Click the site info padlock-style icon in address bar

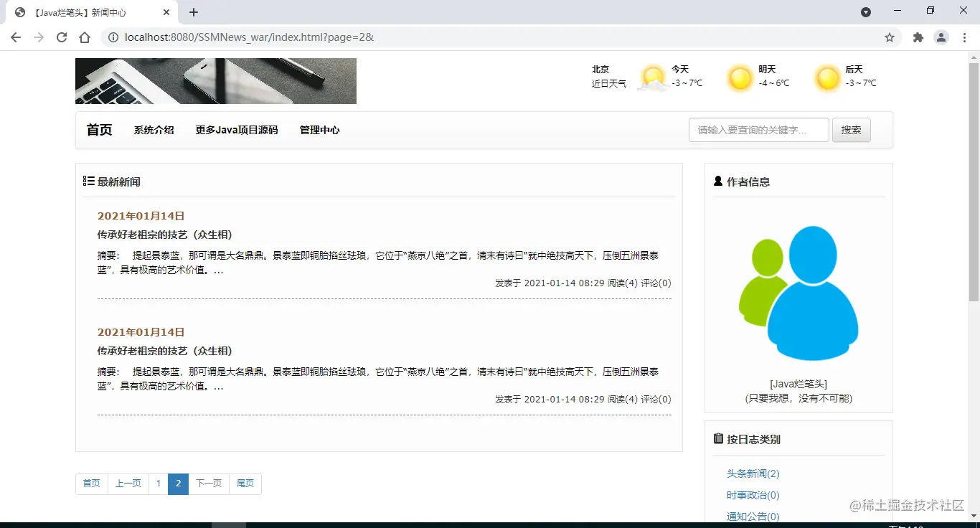tap(113, 37)
